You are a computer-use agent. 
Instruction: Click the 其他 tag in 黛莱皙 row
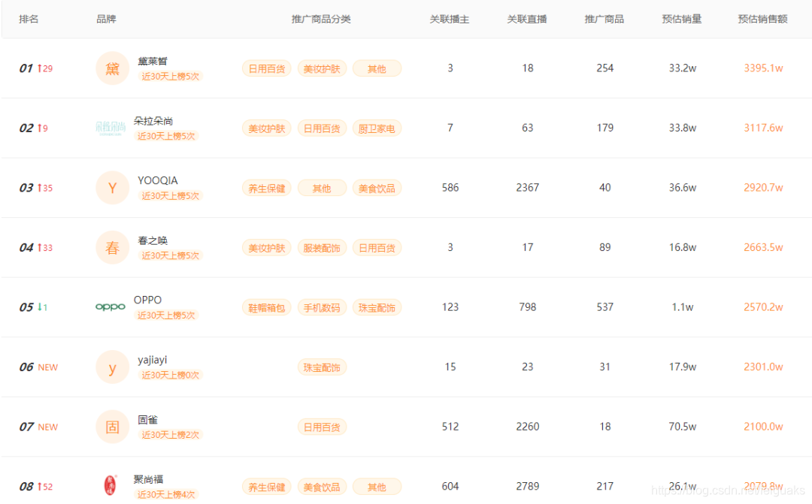coord(377,69)
